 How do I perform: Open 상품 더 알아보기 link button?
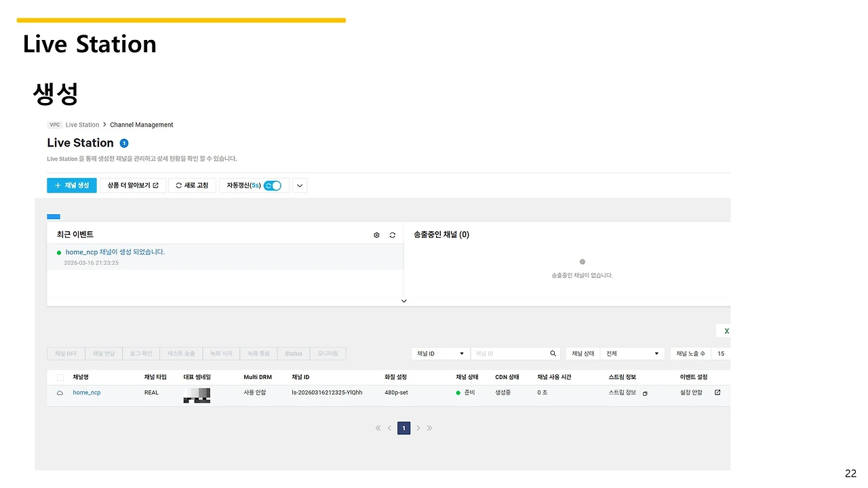pyautogui.click(x=133, y=186)
